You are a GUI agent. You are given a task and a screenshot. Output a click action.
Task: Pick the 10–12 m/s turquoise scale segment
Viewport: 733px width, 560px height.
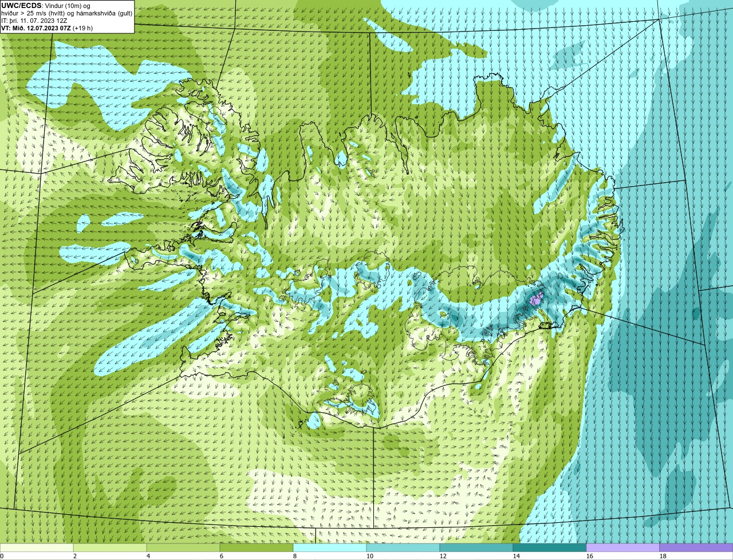pyautogui.click(x=403, y=547)
